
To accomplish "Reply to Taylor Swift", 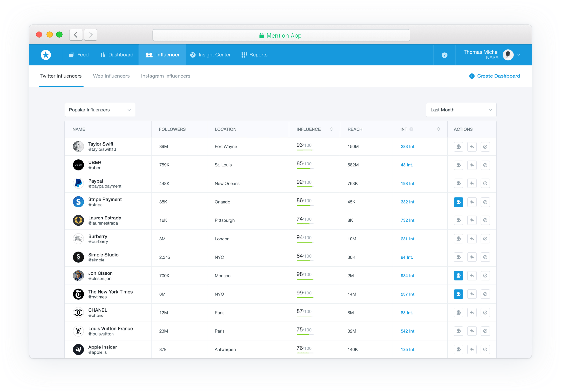I will point(472,147).
